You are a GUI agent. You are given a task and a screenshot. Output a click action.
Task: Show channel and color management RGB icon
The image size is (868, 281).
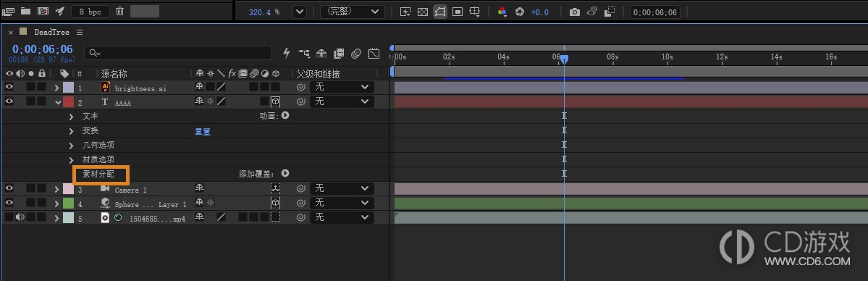click(x=502, y=12)
